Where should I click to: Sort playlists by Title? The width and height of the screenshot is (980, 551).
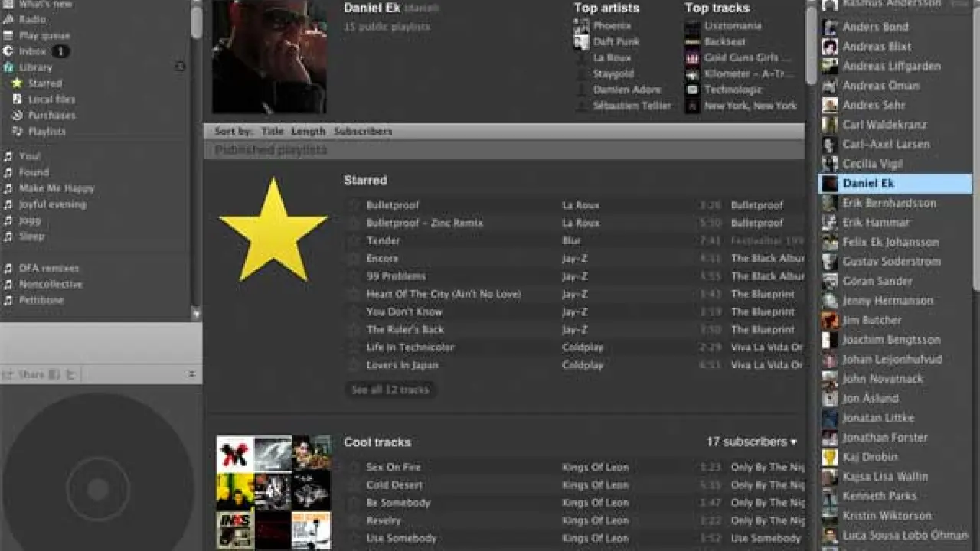272,132
